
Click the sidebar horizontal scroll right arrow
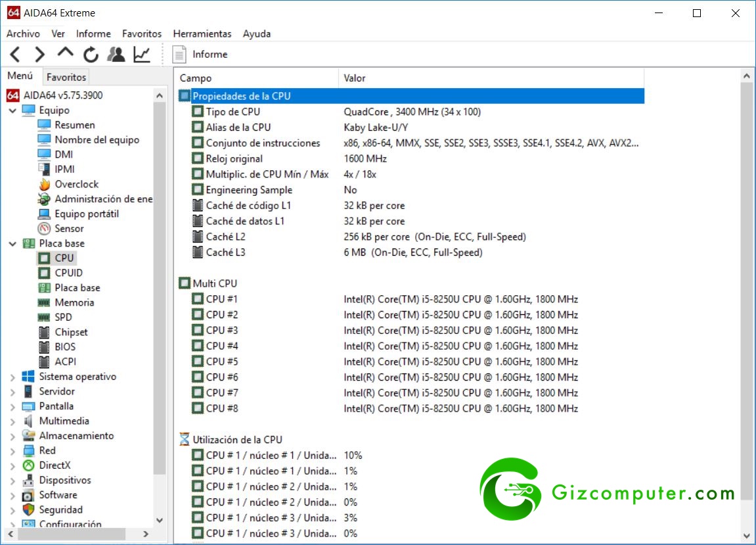coord(146,534)
